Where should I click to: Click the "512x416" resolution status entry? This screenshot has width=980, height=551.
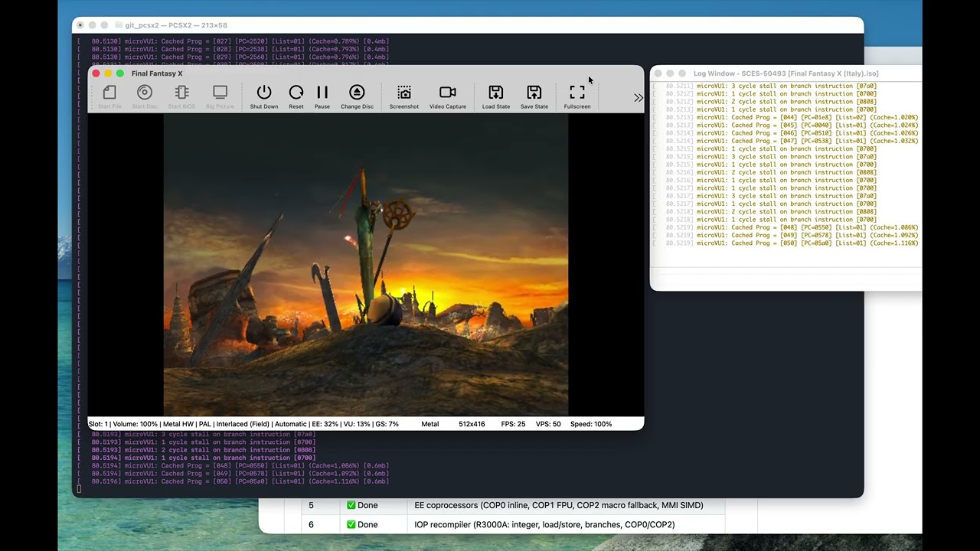(472, 424)
